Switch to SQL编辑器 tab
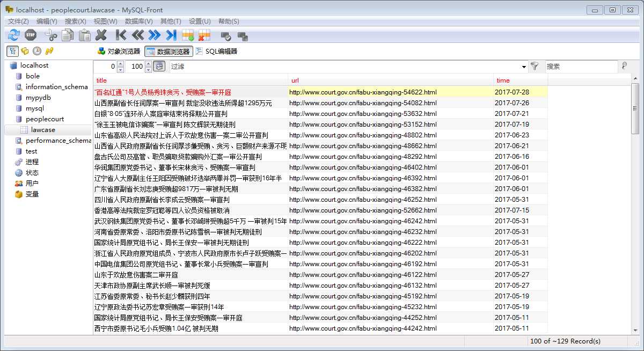644x351 pixels. coord(216,52)
